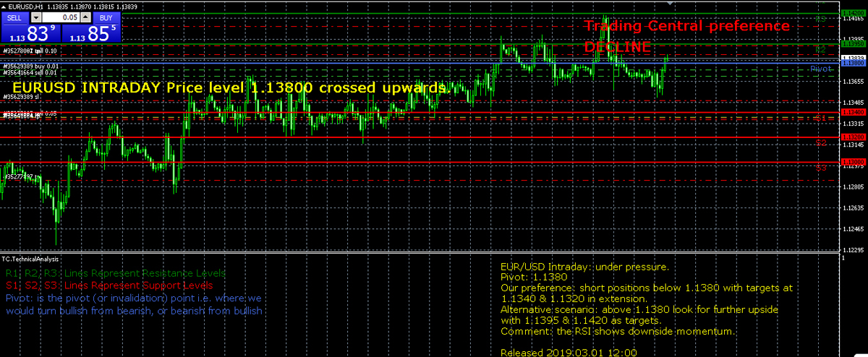This screenshot has height=357, width=868.
Task: Click the chart shift triangle marker at top
Action: pos(670,4)
